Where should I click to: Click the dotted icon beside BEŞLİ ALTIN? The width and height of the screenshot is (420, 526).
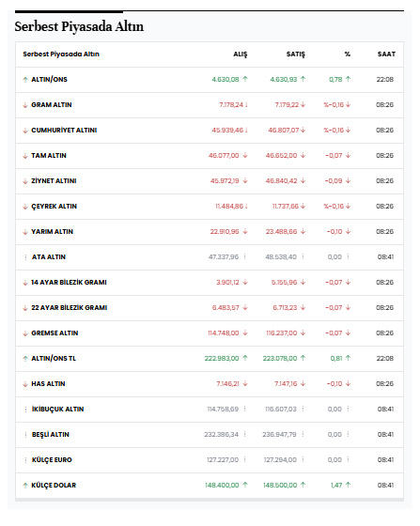(x=25, y=435)
